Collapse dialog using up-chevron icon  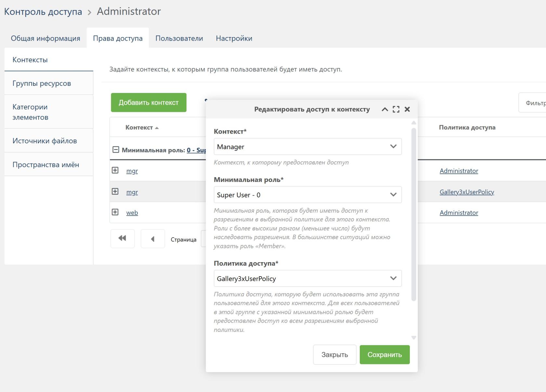(x=384, y=110)
